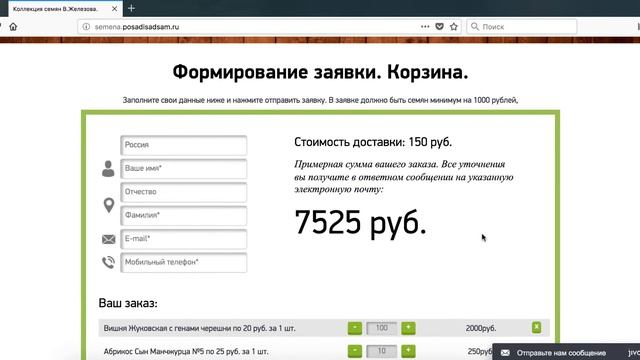The height and width of the screenshot is (360, 640).
Task: Click the site information icon
Action: point(86,27)
